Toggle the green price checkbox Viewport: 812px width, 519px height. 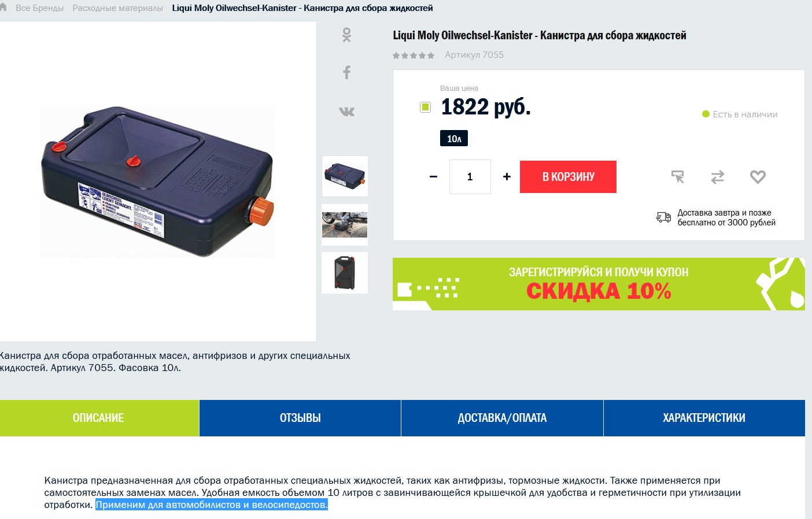pos(425,107)
